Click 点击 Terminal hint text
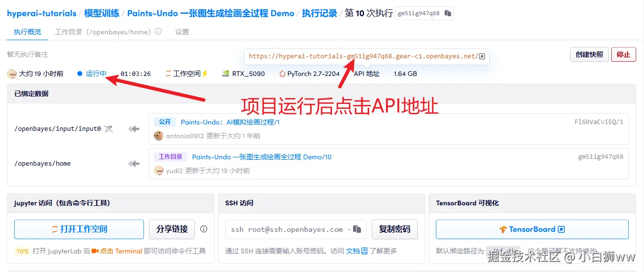 coord(121,251)
